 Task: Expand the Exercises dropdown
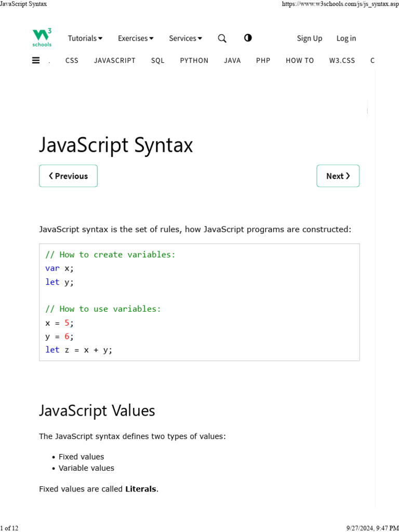[x=136, y=38]
